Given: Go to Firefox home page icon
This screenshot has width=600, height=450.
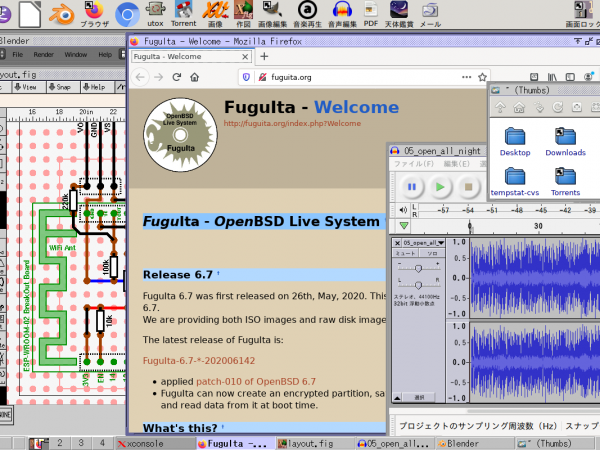Looking at the screenshot, I should tap(195, 77).
